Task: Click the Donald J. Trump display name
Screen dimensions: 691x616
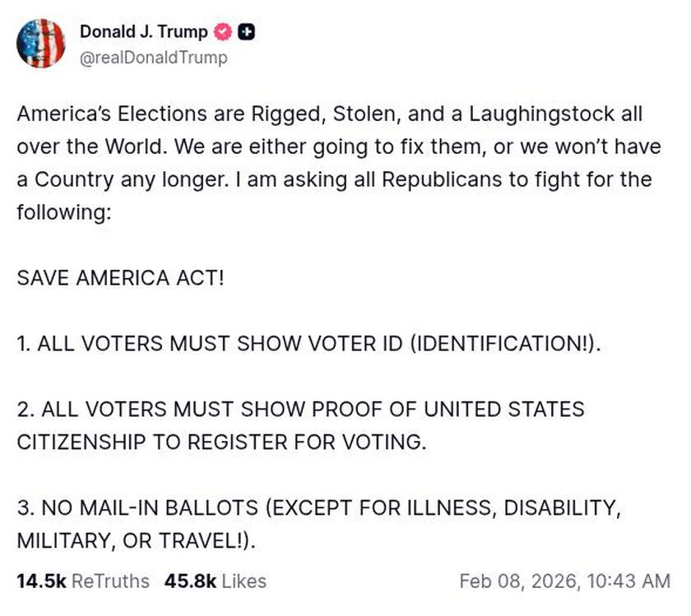Action: 142,32
